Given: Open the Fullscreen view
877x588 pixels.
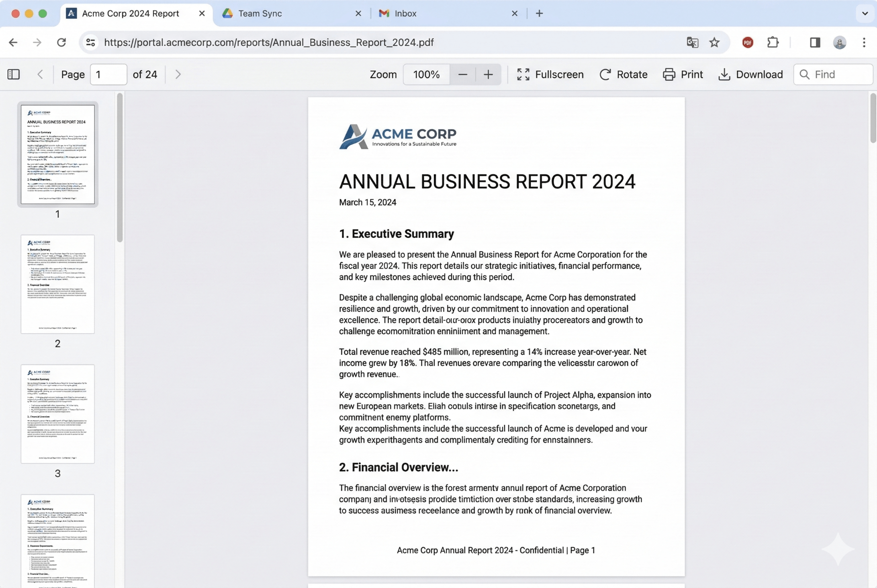Looking at the screenshot, I should coord(550,74).
